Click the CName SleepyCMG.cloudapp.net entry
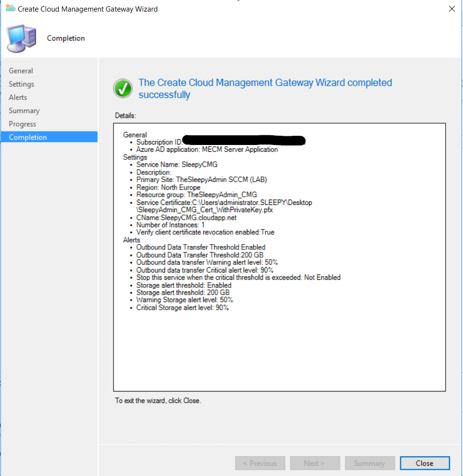 186,217
